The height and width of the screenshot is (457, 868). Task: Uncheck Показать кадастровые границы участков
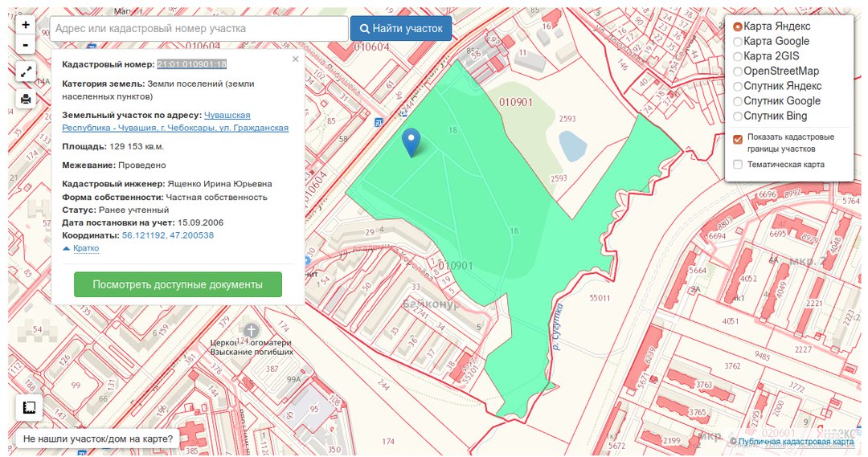738,139
